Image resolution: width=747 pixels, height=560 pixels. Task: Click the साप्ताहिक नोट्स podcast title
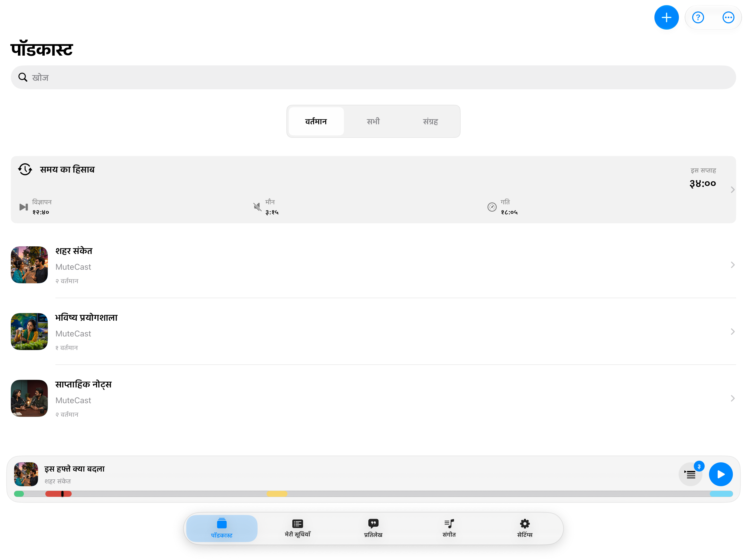pyautogui.click(x=83, y=384)
